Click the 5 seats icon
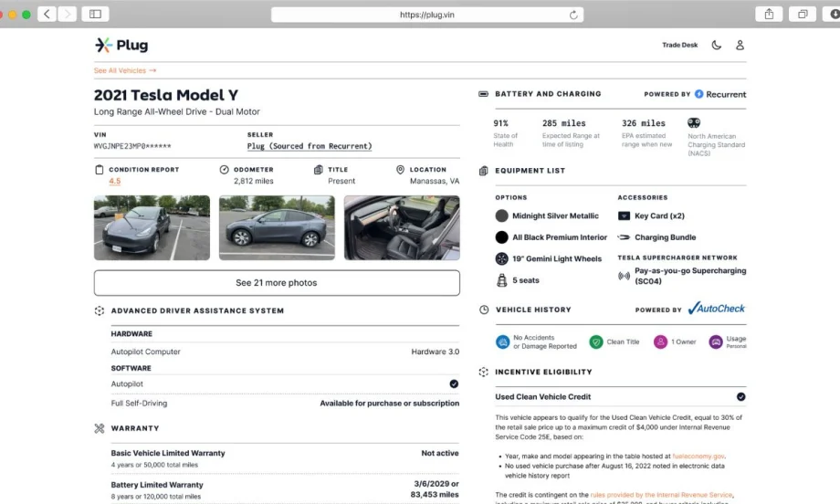This screenshot has height=504, width=840. pyautogui.click(x=501, y=280)
